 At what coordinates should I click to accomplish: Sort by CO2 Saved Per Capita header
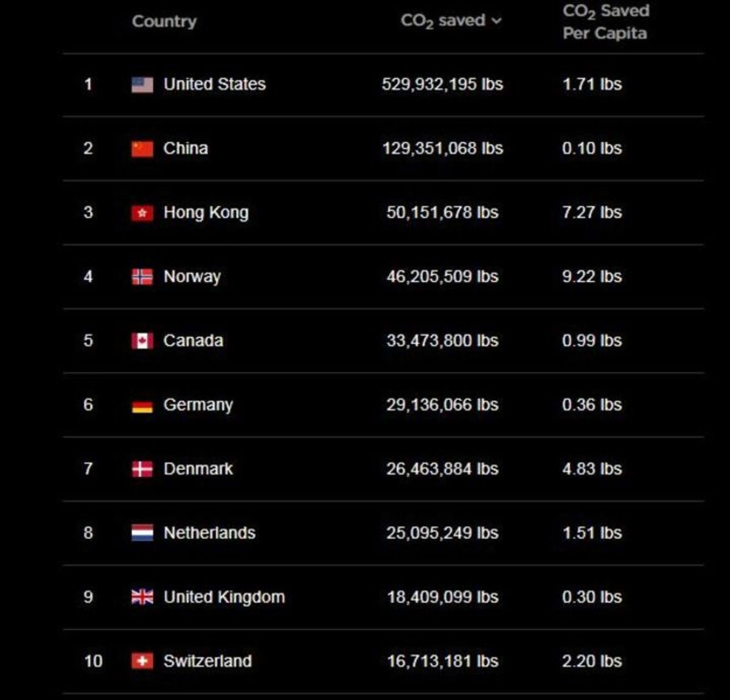(606, 22)
